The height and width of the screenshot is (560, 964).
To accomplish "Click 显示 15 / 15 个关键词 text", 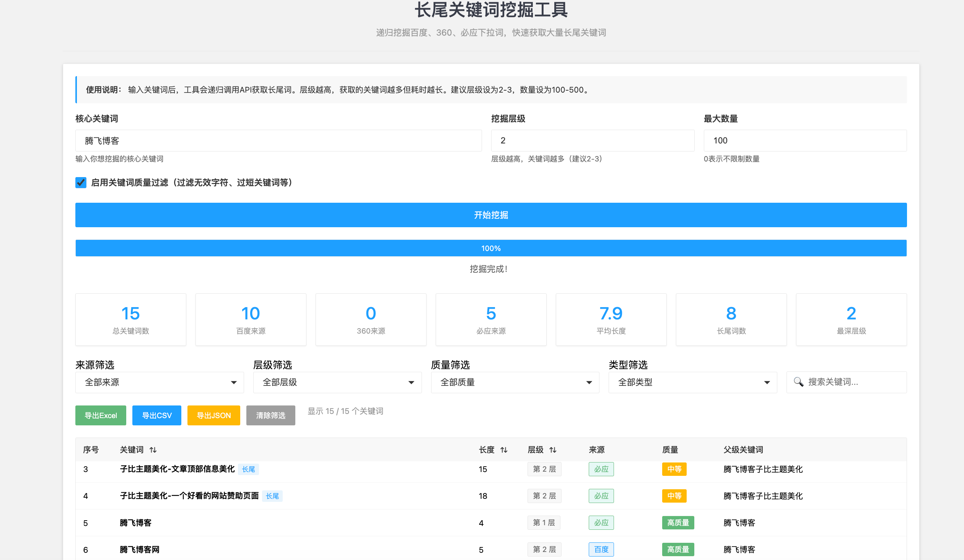I will click(345, 411).
